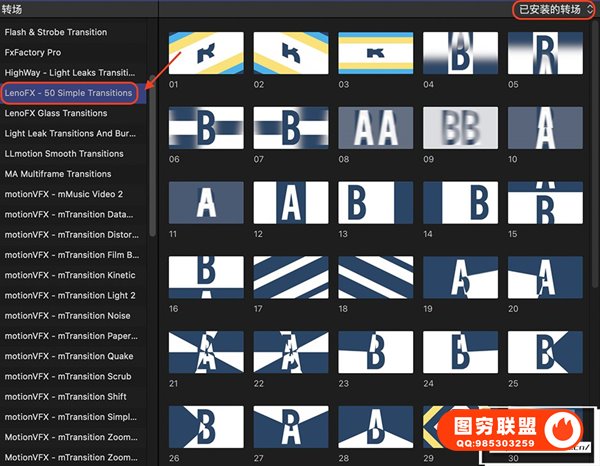Select transition thumbnail 26

click(203, 429)
